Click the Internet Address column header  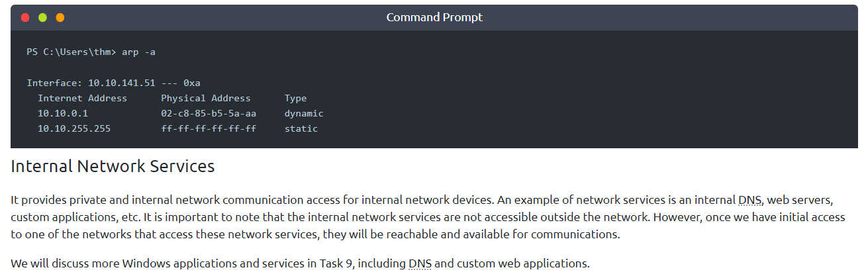click(82, 98)
